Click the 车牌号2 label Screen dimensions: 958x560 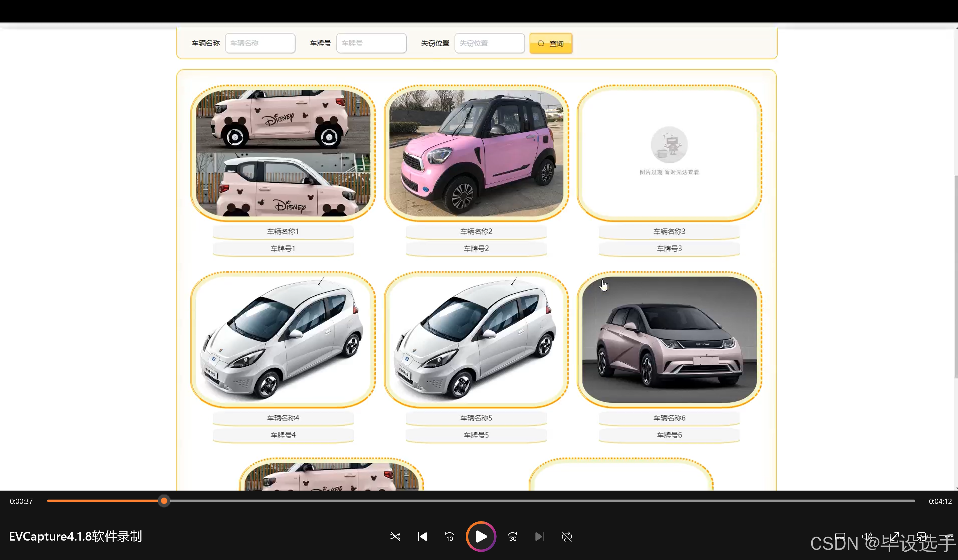476,249
